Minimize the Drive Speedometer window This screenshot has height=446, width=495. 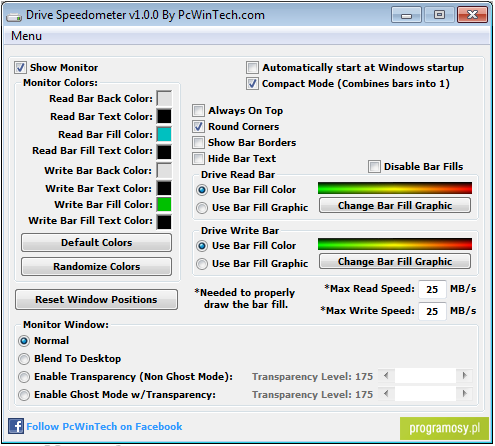tap(406, 15)
